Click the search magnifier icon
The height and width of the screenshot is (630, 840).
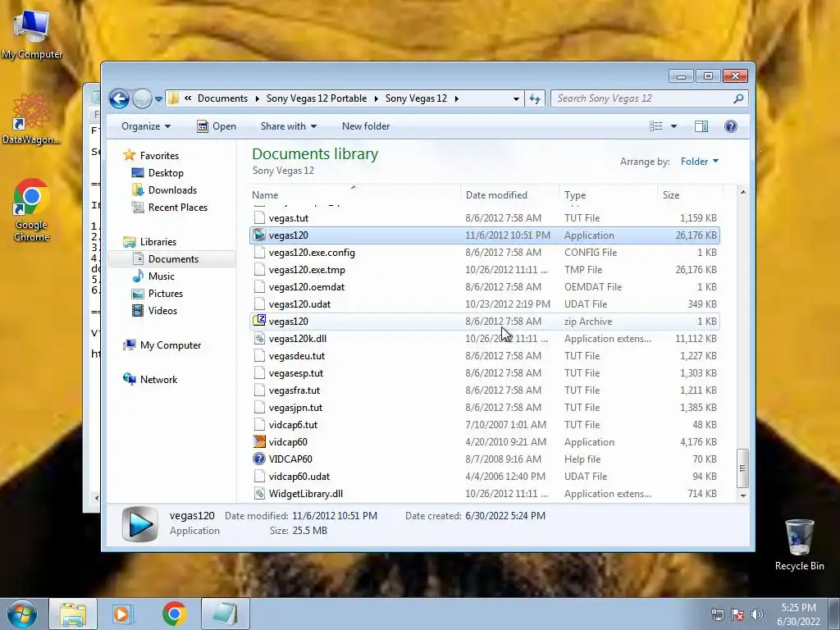click(738, 98)
